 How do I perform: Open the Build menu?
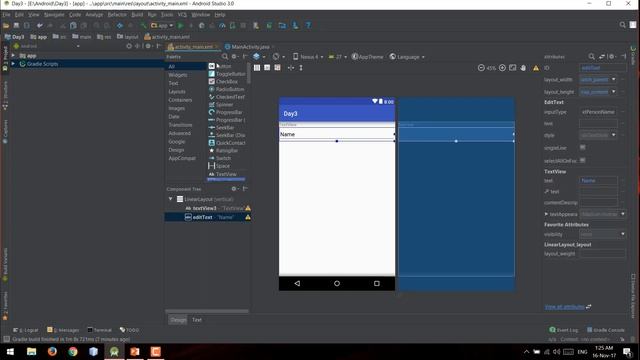(137, 14)
